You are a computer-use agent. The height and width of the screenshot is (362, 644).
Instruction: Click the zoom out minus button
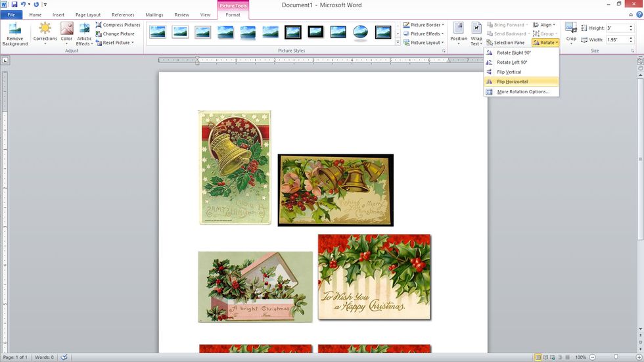point(593,357)
